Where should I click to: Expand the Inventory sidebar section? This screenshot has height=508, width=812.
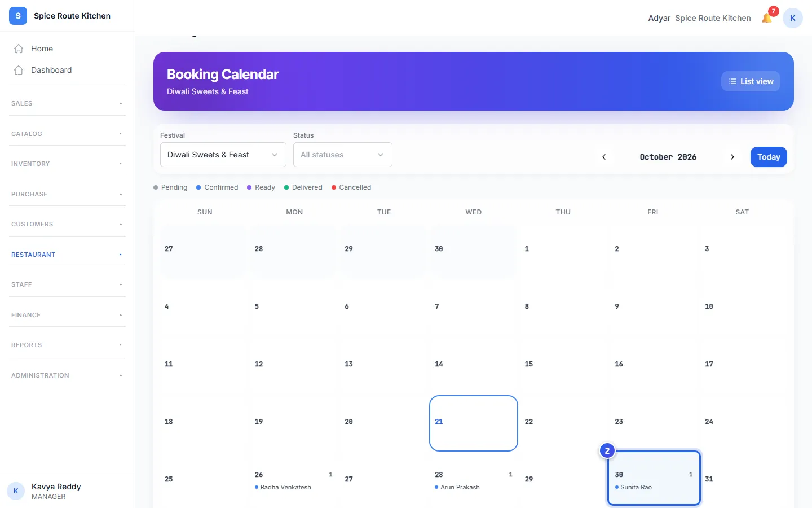68,164
